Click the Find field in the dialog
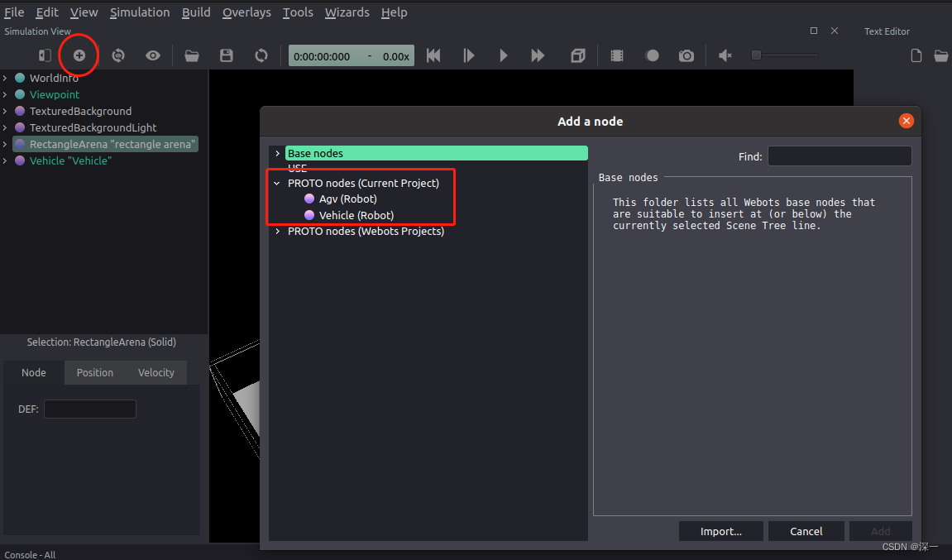This screenshot has width=952, height=560. click(839, 156)
